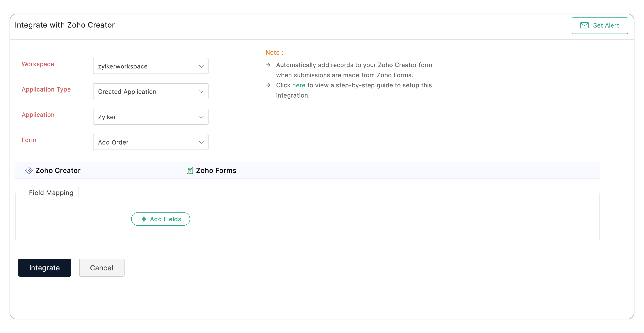Click the first note arrow bullet
Screen dimensions: 644x333
(x=268, y=65)
